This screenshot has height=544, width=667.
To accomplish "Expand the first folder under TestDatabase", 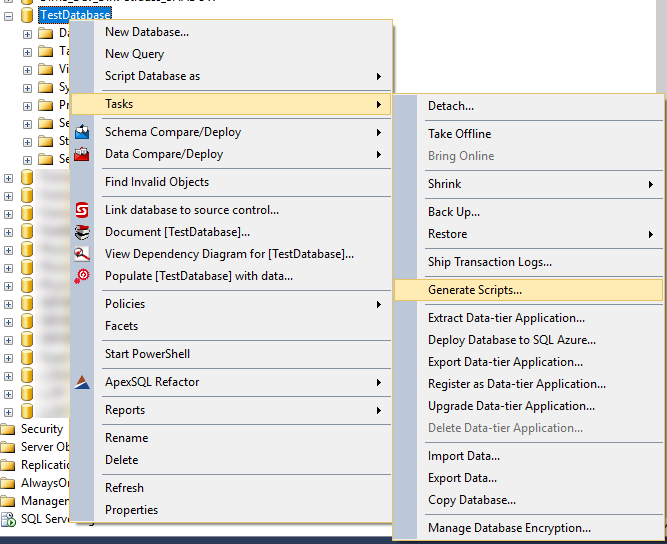I will coord(27,34).
